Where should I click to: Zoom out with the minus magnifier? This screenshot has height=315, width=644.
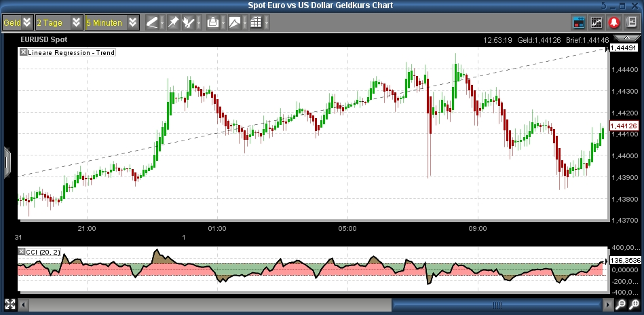621,305
